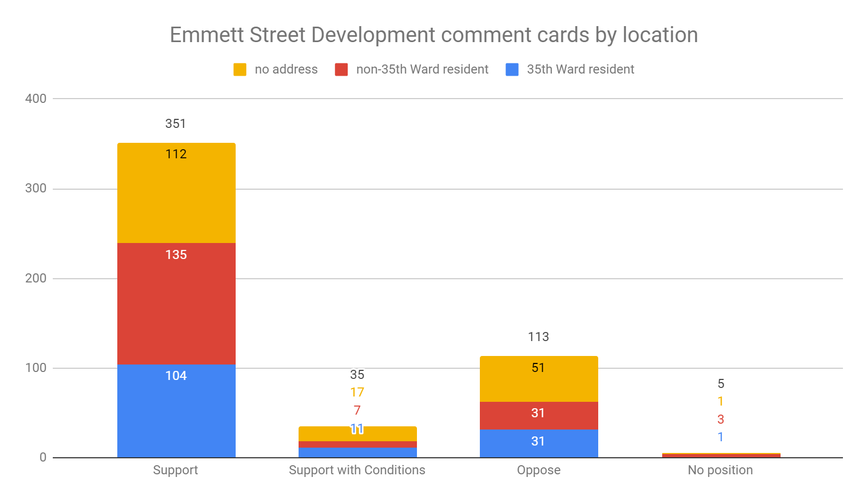The width and height of the screenshot is (868, 502).
Task: Click the 'no address' legend label
Action: 286,70
